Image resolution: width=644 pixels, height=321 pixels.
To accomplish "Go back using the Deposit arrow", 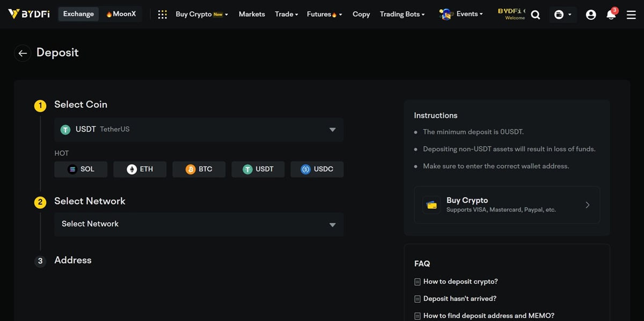I will (x=23, y=53).
